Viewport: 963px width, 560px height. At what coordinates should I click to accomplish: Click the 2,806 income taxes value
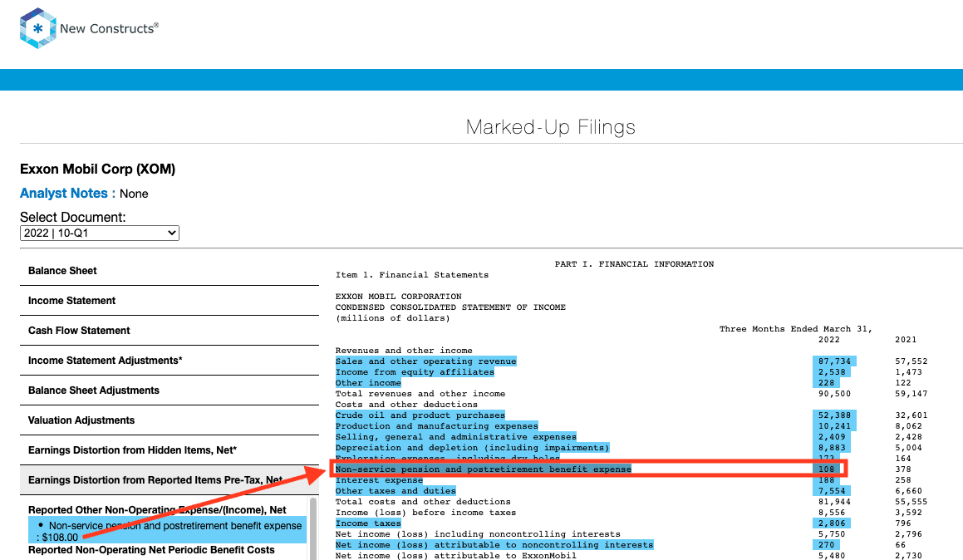(832, 523)
